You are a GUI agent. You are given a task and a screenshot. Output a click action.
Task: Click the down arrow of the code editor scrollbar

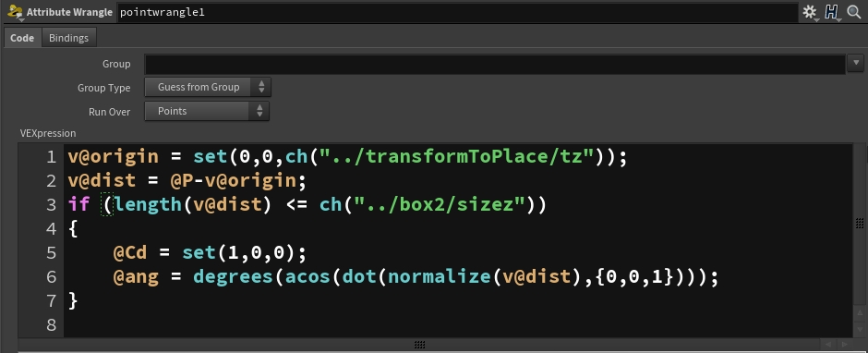(x=860, y=329)
